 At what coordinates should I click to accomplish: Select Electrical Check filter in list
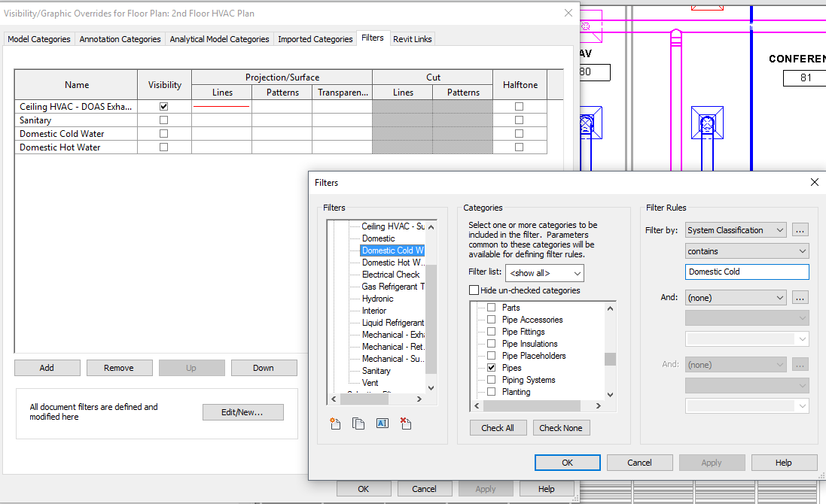pyautogui.click(x=391, y=275)
